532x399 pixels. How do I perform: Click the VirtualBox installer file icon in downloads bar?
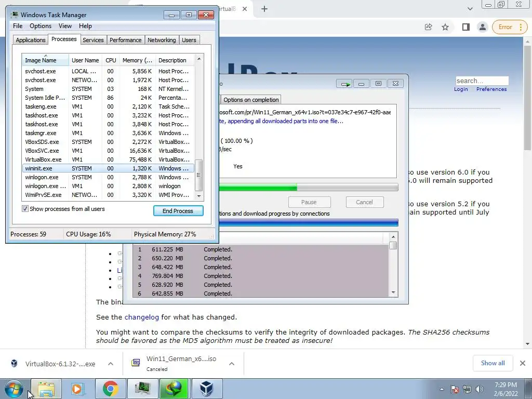coord(14,363)
